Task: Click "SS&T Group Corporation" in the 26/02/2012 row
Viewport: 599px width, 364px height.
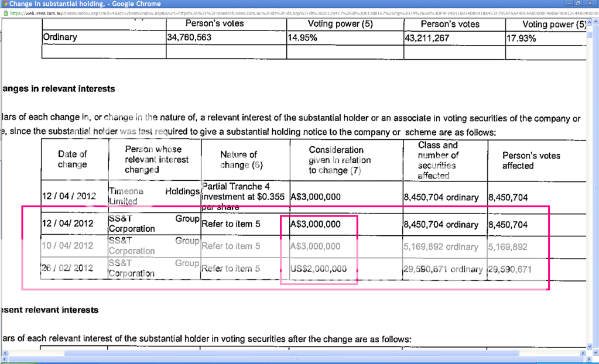Action: [154, 268]
